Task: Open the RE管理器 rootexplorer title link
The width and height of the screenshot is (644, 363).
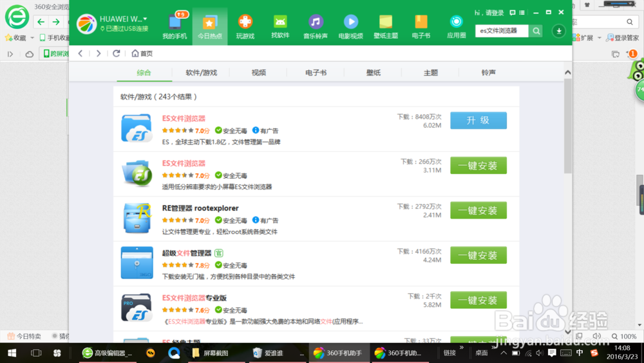Action: click(x=200, y=208)
